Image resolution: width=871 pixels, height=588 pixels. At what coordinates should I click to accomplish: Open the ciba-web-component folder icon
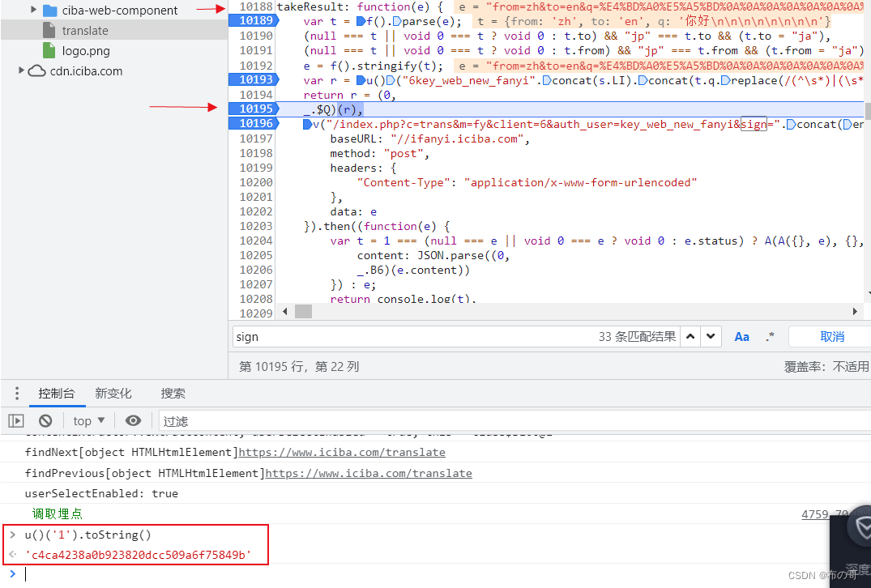(x=50, y=10)
